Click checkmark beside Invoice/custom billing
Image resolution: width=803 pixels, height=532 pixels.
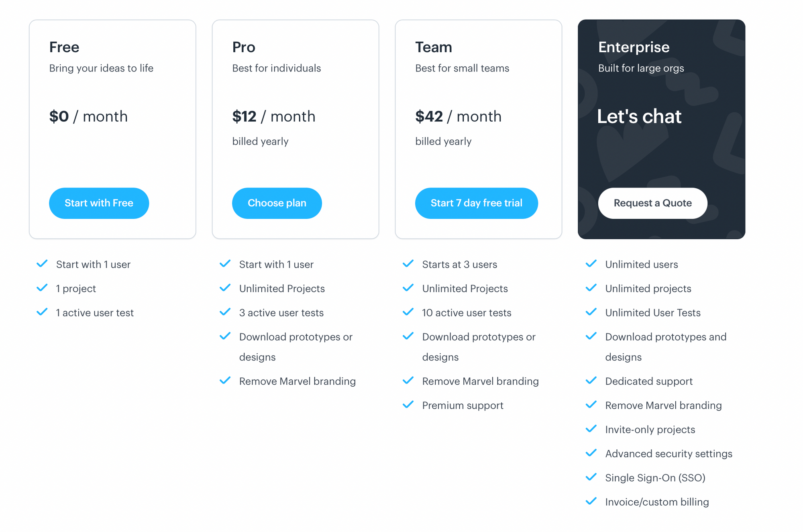click(x=591, y=501)
